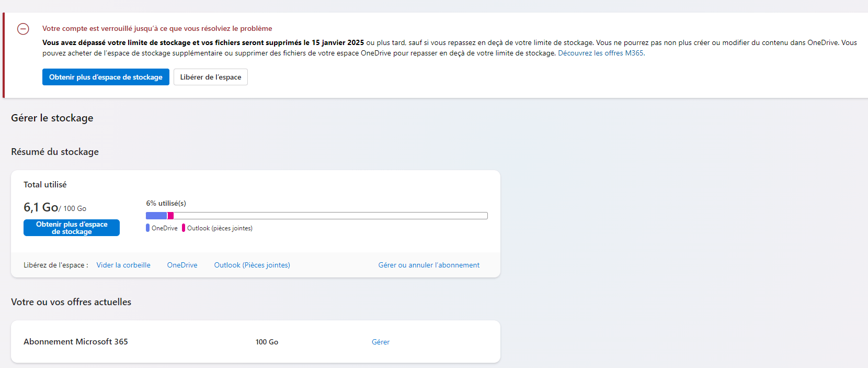The height and width of the screenshot is (368, 868).
Task: Open the OneDrive free-space link
Action: (x=182, y=265)
